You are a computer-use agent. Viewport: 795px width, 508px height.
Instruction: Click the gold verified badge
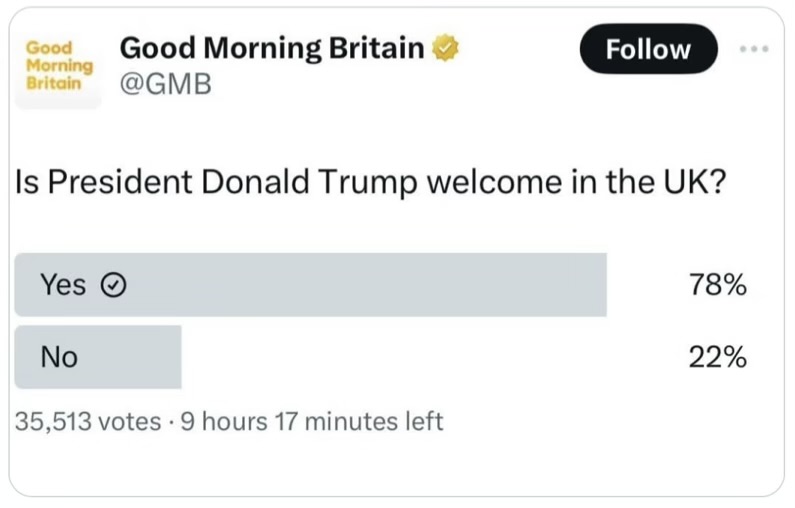coord(445,48)
